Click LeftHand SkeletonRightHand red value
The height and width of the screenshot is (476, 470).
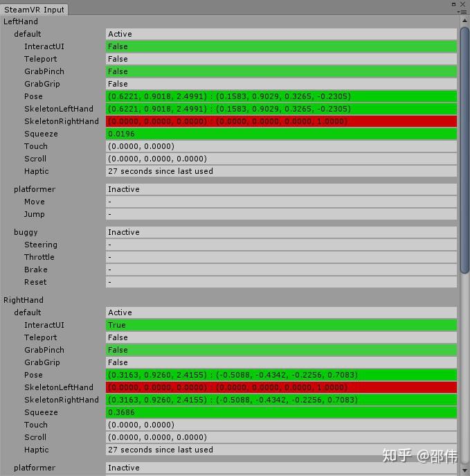(281, 121)
